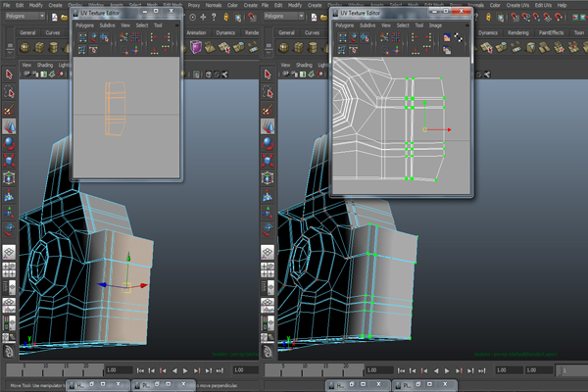588x392 pixels.
Task: Click first lattice-grid icon in right UV editor
Action: (343, 37)
